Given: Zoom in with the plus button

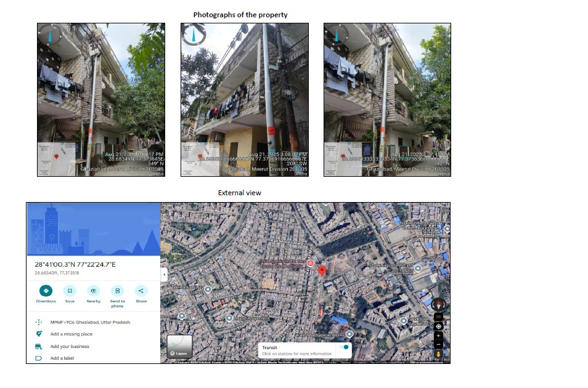Looking at the screenshot, I should pos(438,336).
